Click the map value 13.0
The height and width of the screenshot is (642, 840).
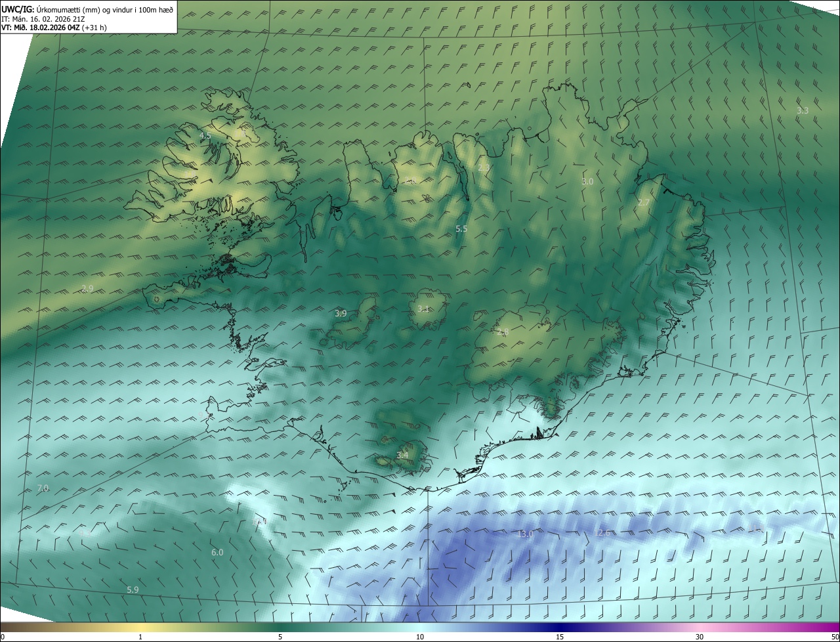(526, 534)
